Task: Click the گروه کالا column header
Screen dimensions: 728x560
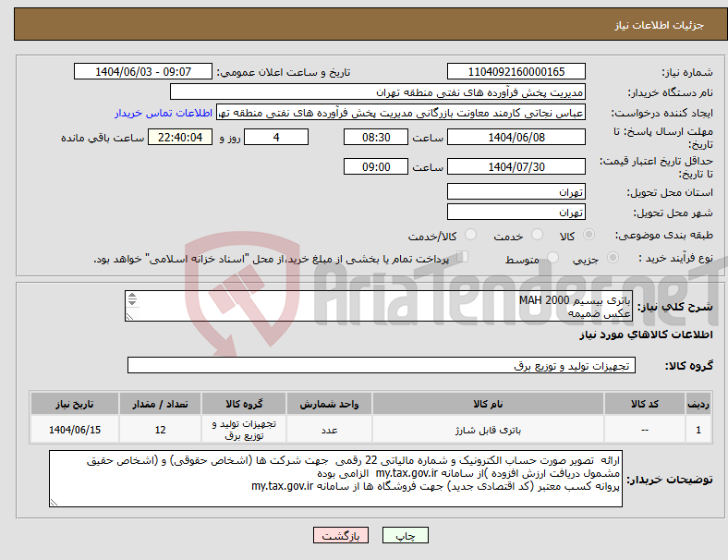Action: [x=244, y=404]
